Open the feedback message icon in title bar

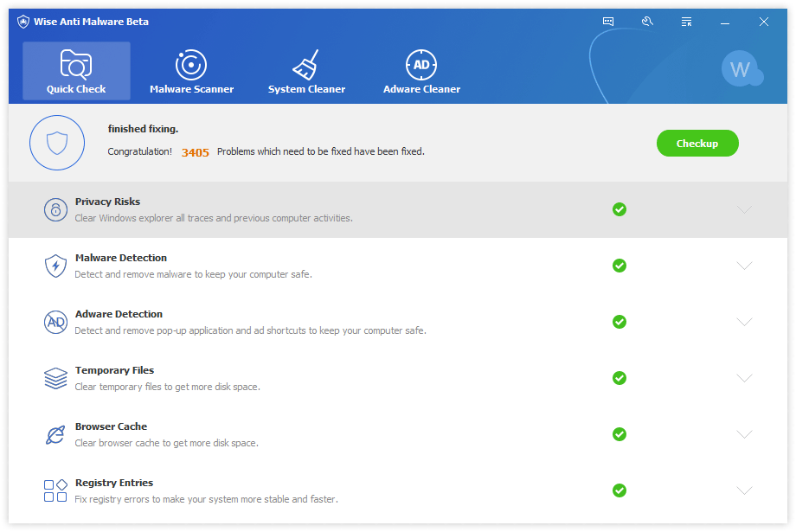pos(608,22)
